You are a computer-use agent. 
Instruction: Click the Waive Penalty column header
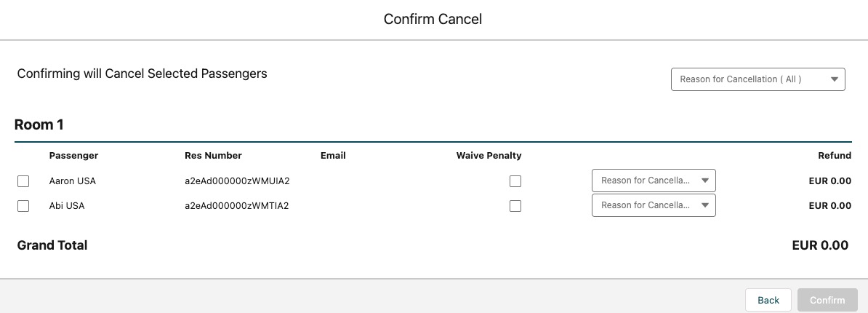point(489,156)
